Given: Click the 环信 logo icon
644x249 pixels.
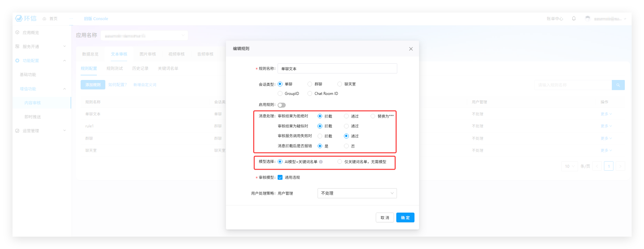Looking at the screenshot, I should point(19,19).
